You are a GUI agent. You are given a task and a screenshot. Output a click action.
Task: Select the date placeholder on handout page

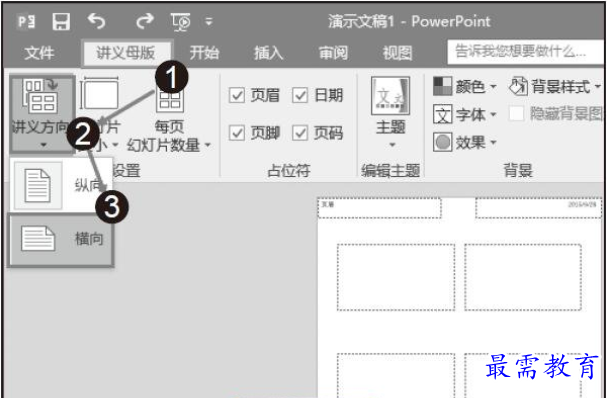tap(539, 208)
